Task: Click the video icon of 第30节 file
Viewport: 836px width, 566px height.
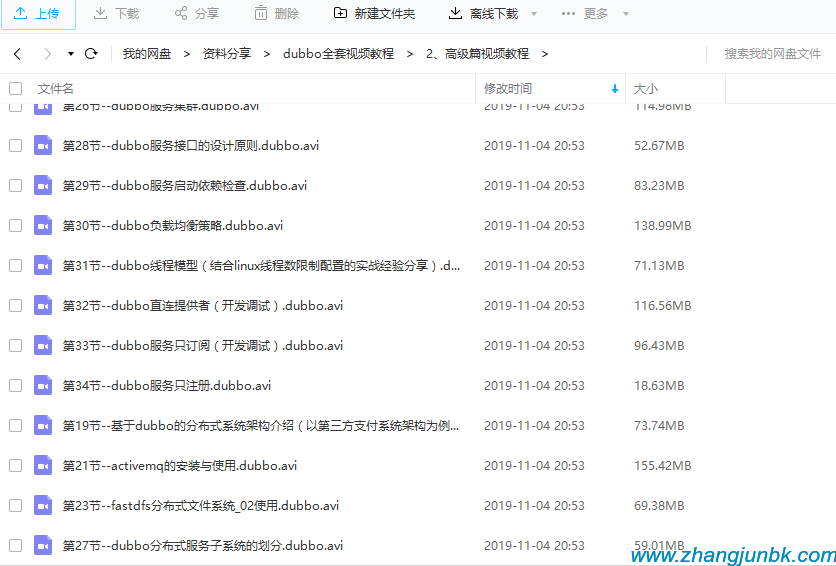Action: [x=43, y=225]
